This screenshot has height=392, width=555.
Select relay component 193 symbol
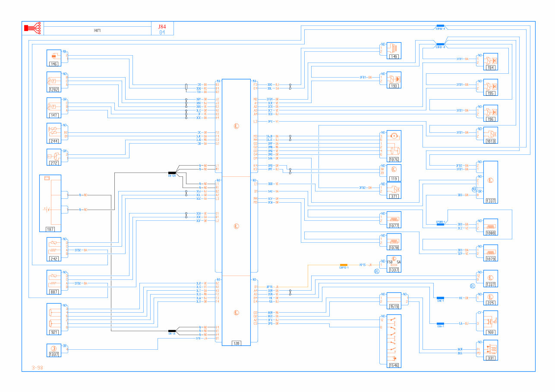394,78
